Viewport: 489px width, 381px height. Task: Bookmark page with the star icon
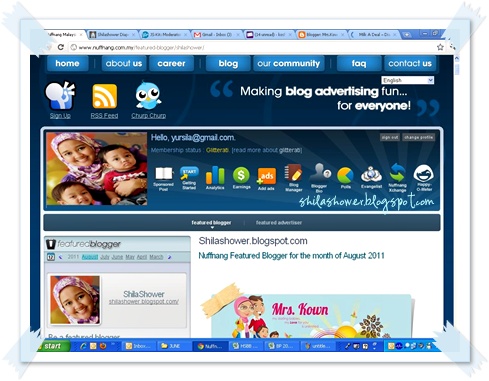440,47
